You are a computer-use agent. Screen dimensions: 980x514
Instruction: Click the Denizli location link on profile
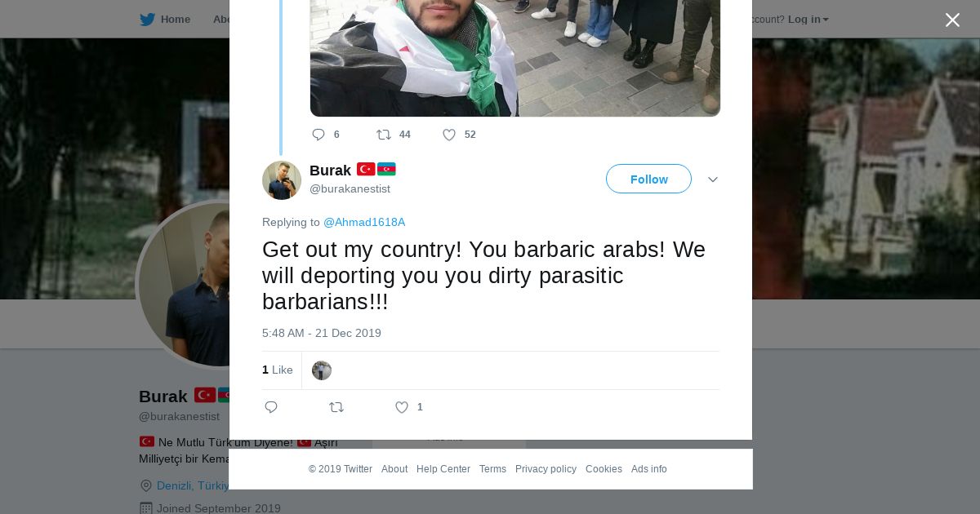coord(193,485)
